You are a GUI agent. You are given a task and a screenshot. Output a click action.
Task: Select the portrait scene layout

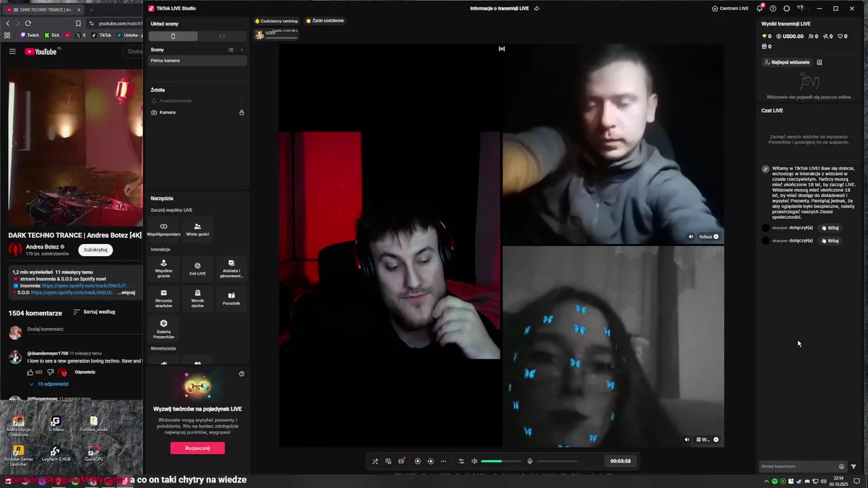point(173,36)
